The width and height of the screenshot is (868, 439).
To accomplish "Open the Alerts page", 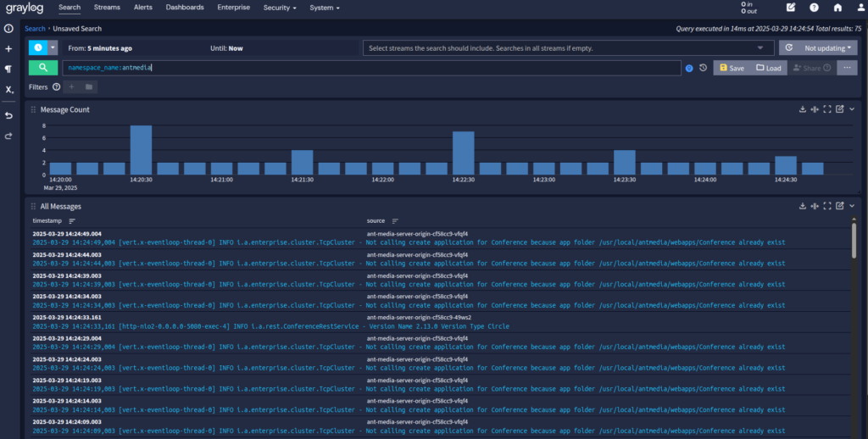I will (x=142, y=7).
